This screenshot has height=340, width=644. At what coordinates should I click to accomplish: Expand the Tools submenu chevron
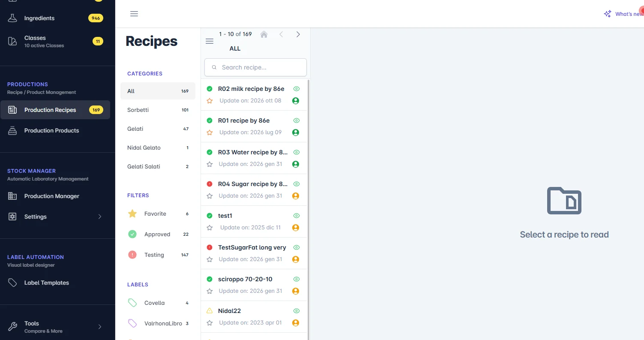(x=100, y=327)
